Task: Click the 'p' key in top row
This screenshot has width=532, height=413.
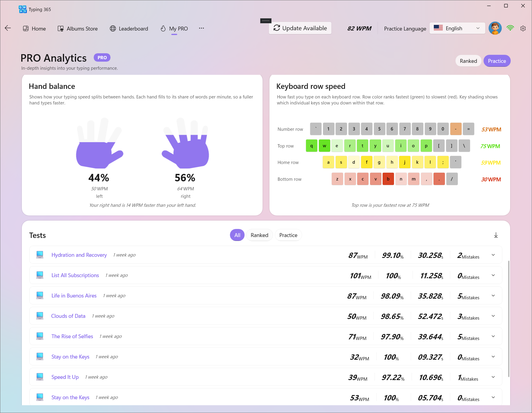Action: coord(426,146)
